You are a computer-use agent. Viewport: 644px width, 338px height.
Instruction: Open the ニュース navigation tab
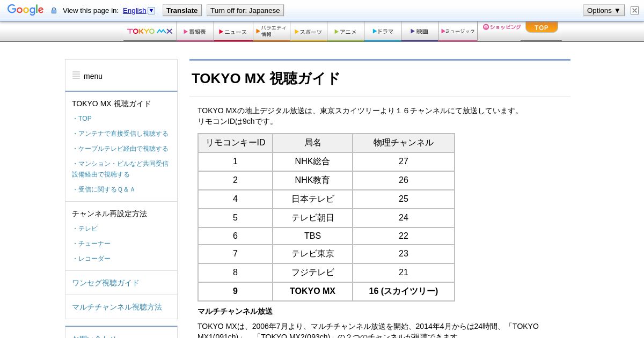[233, 32]
